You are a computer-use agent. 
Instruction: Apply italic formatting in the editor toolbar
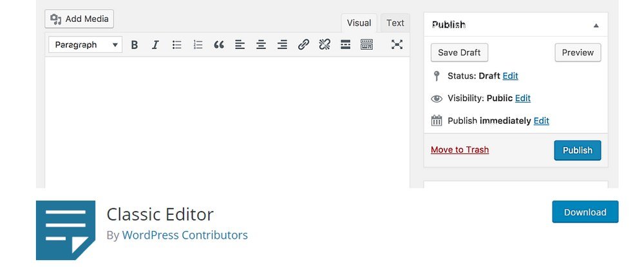[155, 45]
